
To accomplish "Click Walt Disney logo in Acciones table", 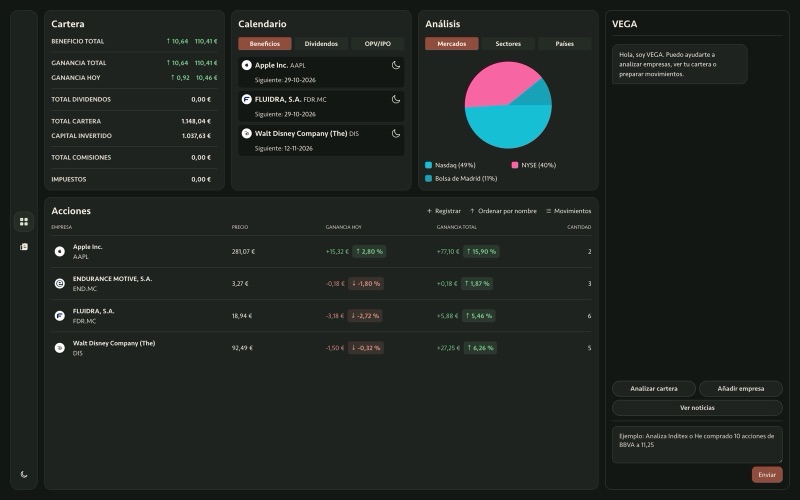I will click(60, 348).
